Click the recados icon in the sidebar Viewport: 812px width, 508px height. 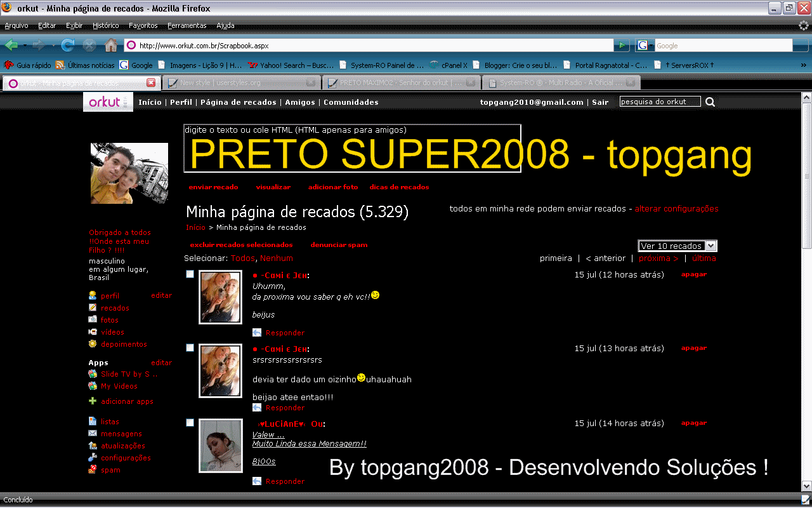[x=93, y=307]
